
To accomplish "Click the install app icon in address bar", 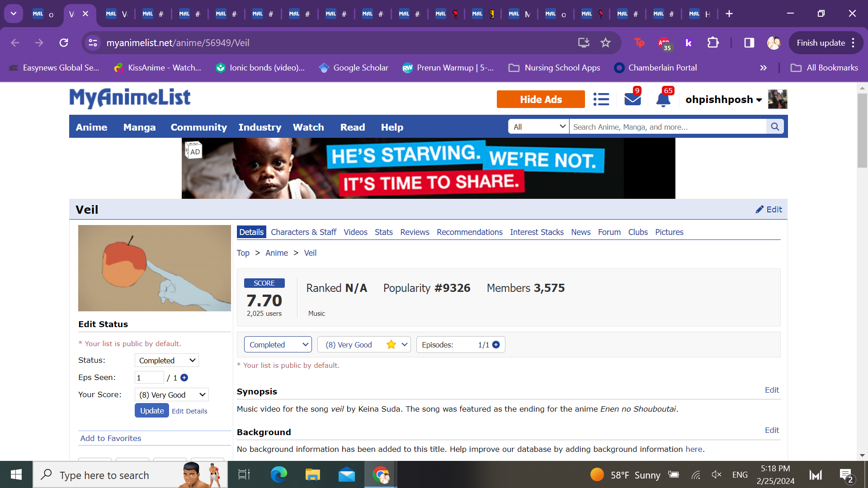I will [x=584, y=43].
